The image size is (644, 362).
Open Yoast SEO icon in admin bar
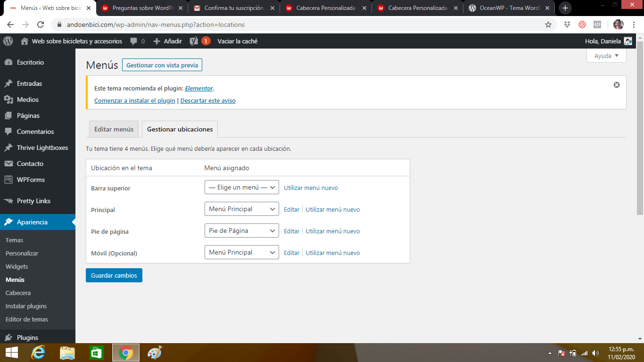[194, 41]
